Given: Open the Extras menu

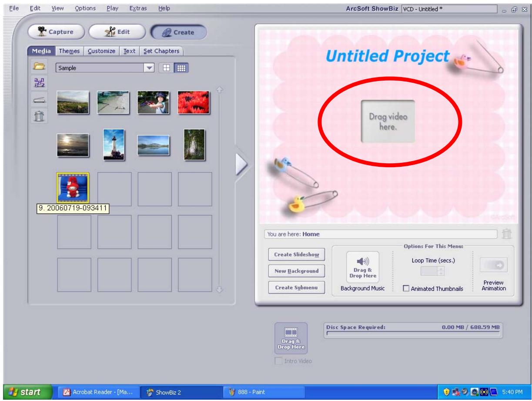Looking at the screenshot, I should pos(138,8).
